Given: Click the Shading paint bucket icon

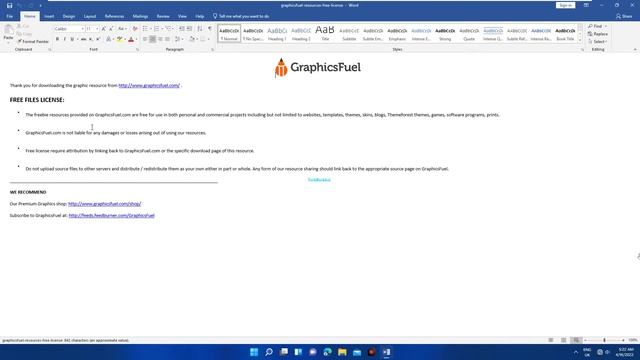Looking at the screenshot, I should click(x=192, y=39).
